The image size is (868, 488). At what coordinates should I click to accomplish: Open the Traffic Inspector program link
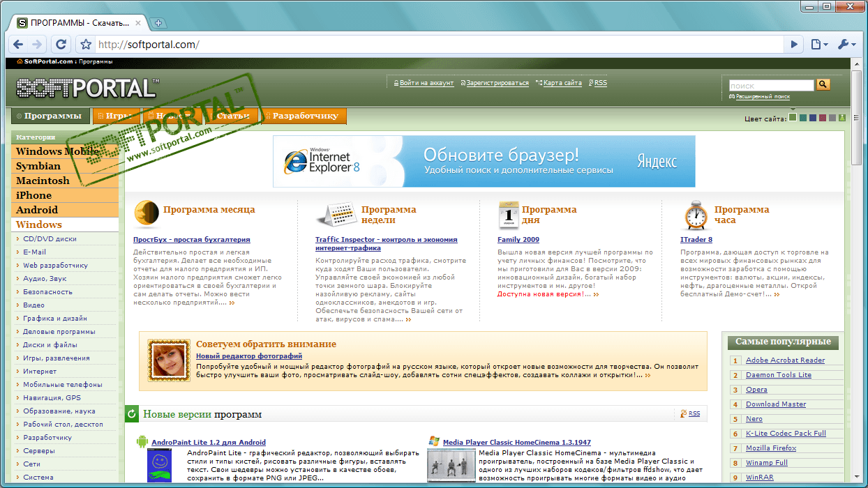pyautogui.click(x=386, y=244)
